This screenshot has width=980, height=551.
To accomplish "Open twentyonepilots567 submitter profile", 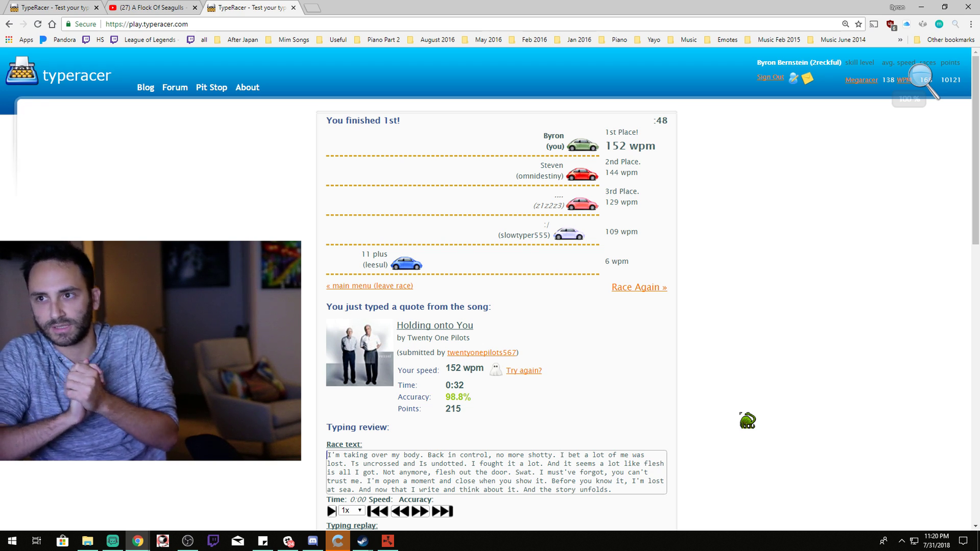I will pyautogui.click(x=482, y=353).
